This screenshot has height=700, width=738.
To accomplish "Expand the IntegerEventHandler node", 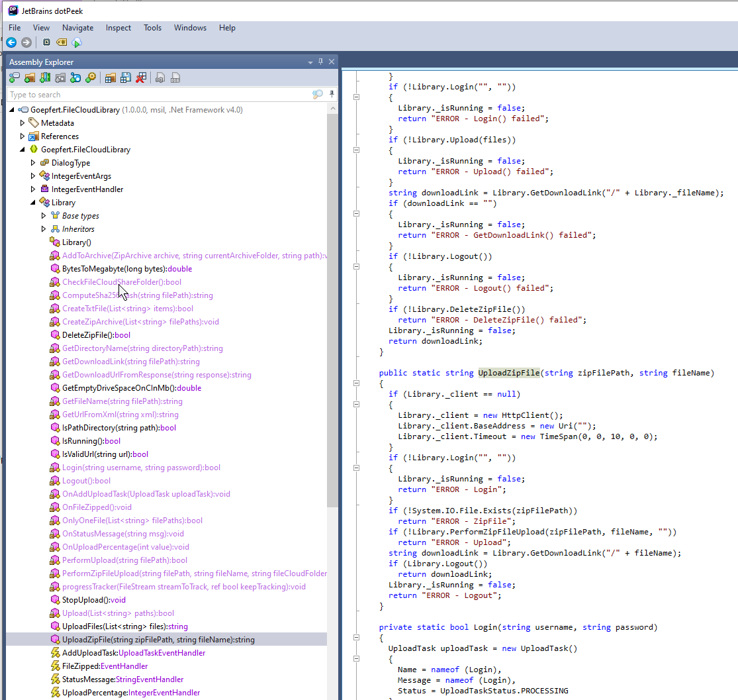I will (33, 189).
